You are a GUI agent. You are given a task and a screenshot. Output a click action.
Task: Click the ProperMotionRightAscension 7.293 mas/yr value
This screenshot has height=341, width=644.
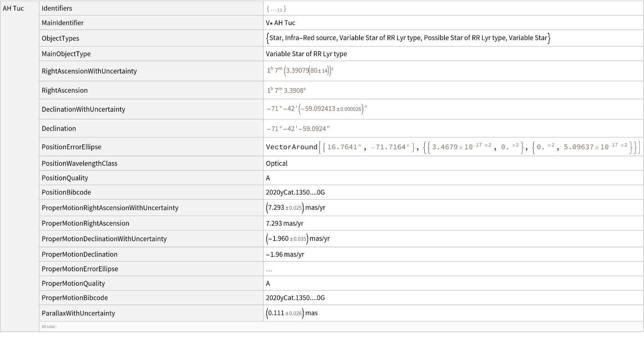(x=284, y=223)
